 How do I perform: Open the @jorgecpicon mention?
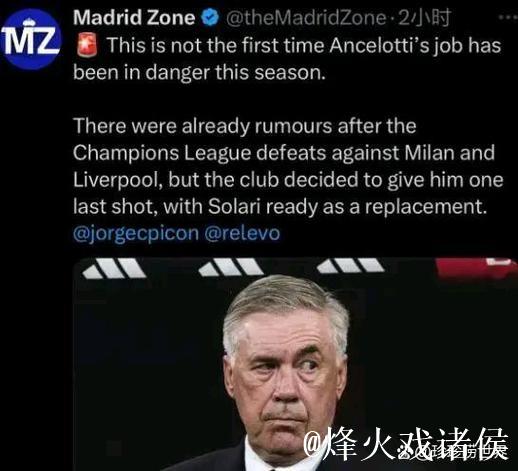point(136,233)
